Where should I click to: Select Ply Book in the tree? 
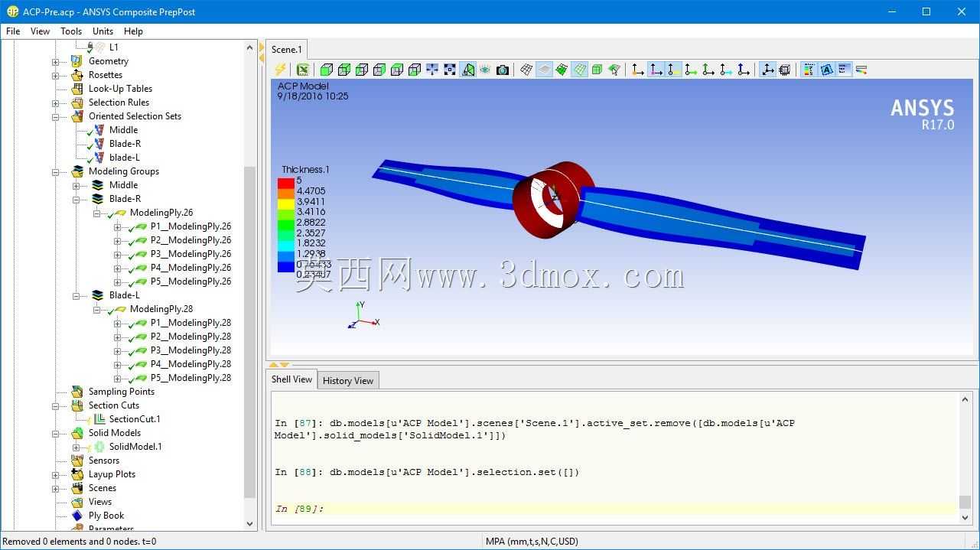[106, 516]
